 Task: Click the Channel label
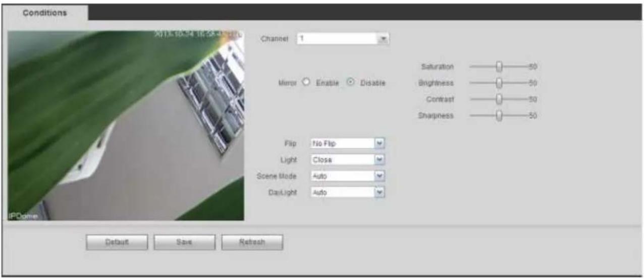coord(275,38)
